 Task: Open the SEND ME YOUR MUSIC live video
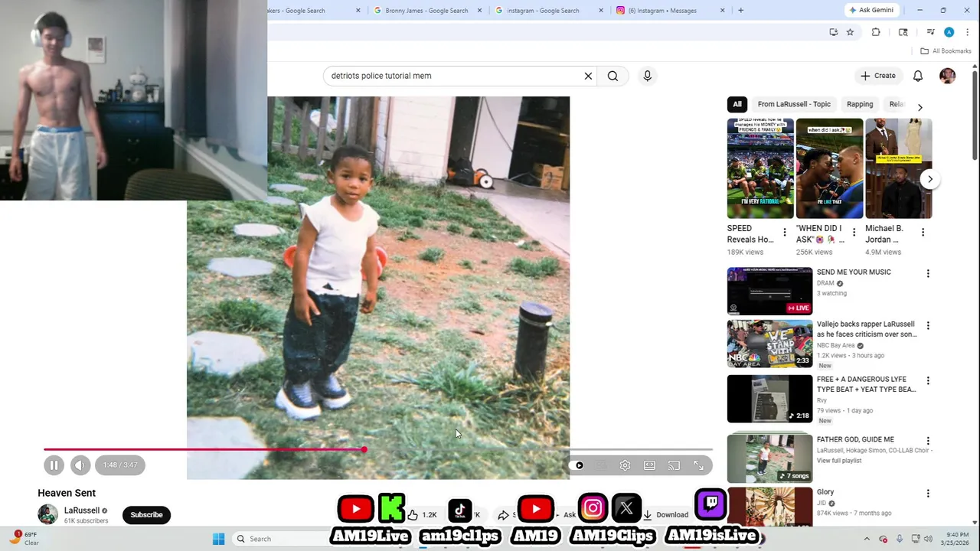[x=769, y=291]
